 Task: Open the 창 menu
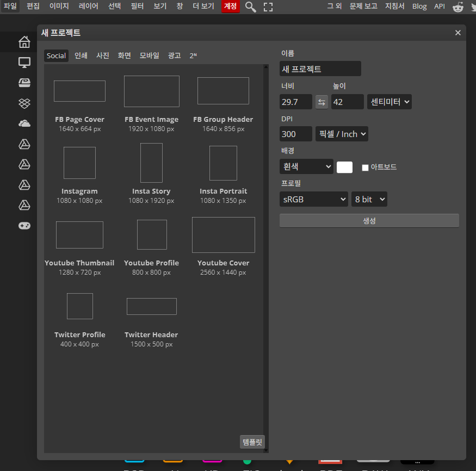click(x=180, y=6)
